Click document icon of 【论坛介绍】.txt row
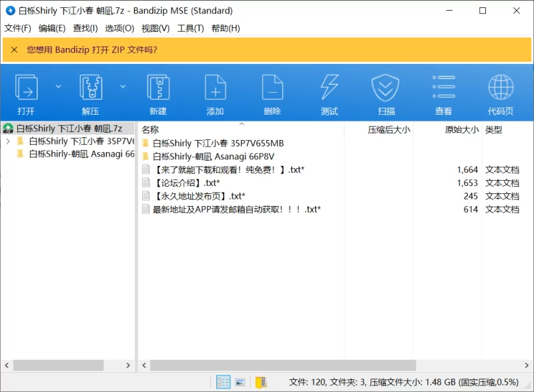Screen dimensions: 534x392 click(146, 183)
